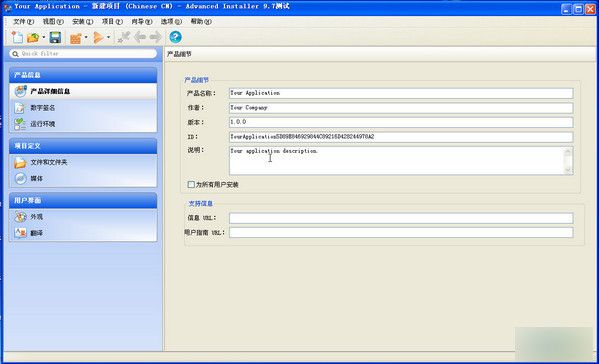Collapse the 产品信息 group header
The height and width of the screenshot is (364, 599).
[x=83, y=75]
